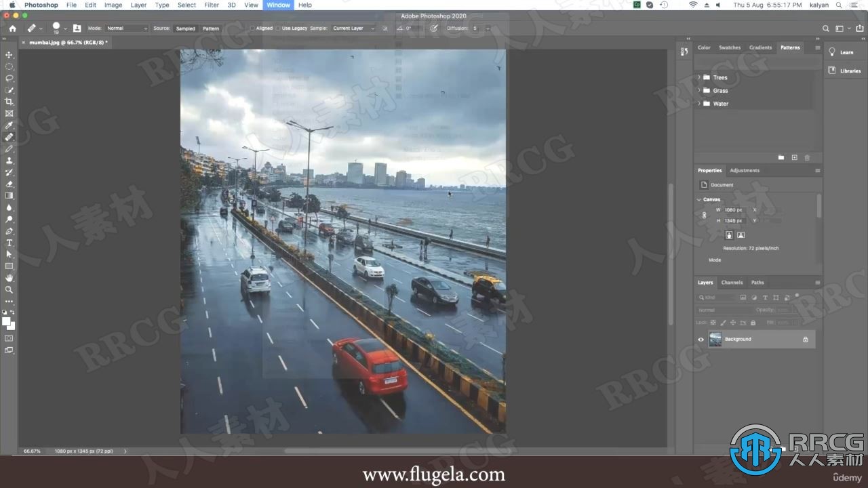Select the Dodge tool
The width and height of the screenshot is (868, 488).
tap(9, 219)
